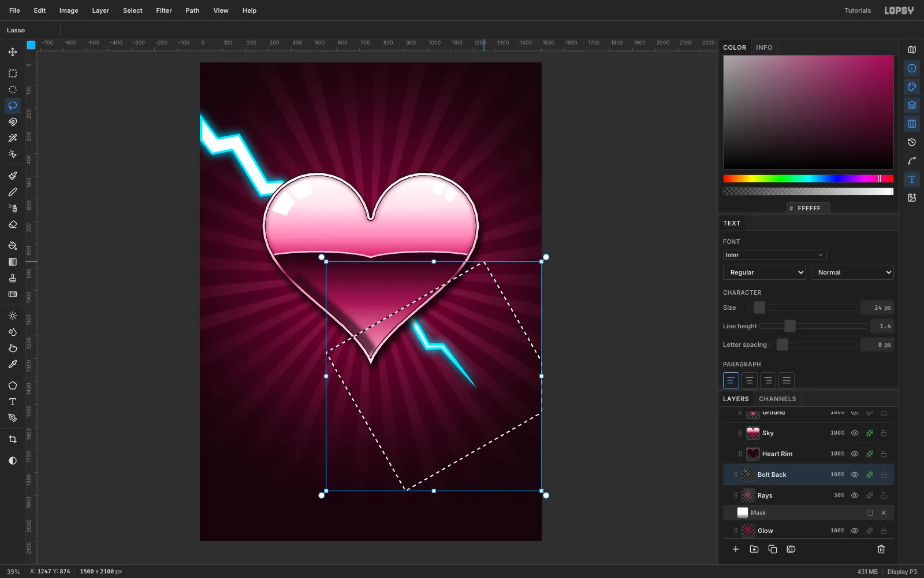Screen dimensions: 924x578
Task: Open the History panel icon
Action: pos(912,142)
